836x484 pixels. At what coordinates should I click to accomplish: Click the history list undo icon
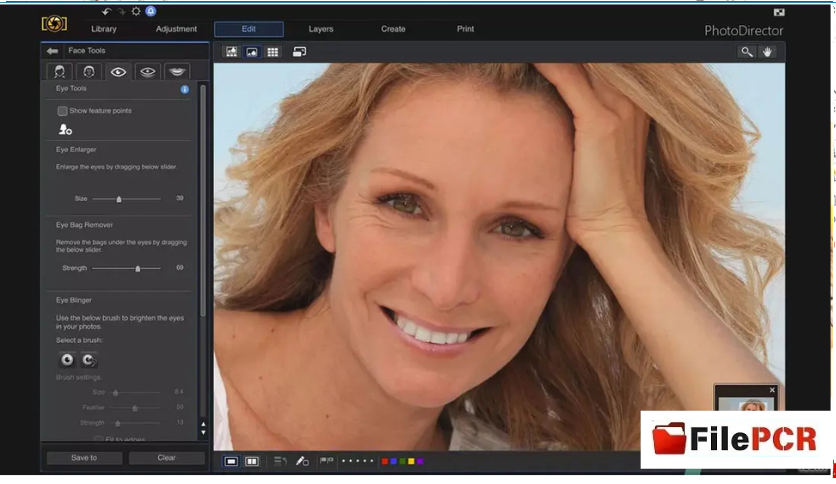coord(280,461)
